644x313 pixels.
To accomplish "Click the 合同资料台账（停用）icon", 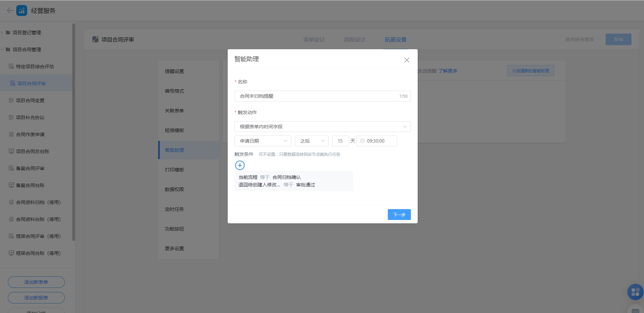I will [x=11, y=219].
